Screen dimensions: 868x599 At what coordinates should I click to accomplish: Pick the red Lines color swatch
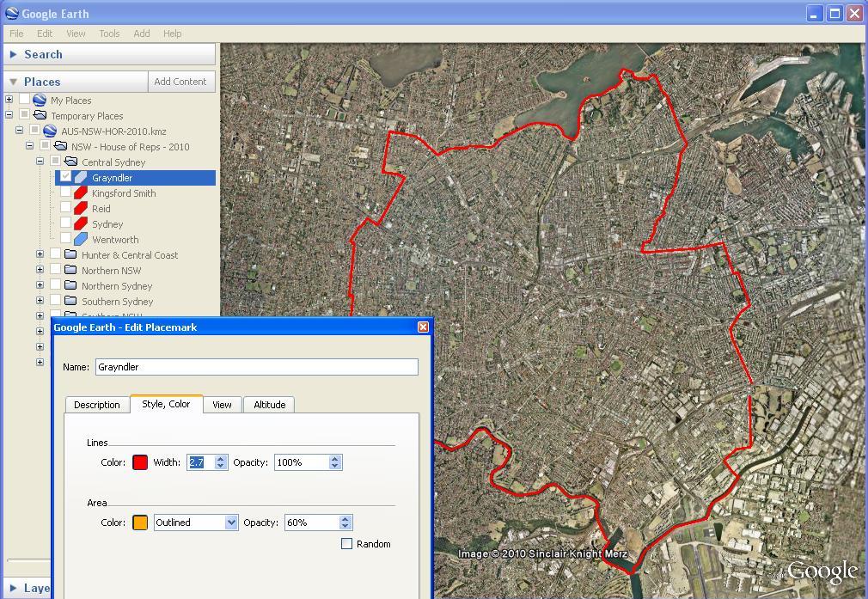pyautogui.click(x=140, y=462)
